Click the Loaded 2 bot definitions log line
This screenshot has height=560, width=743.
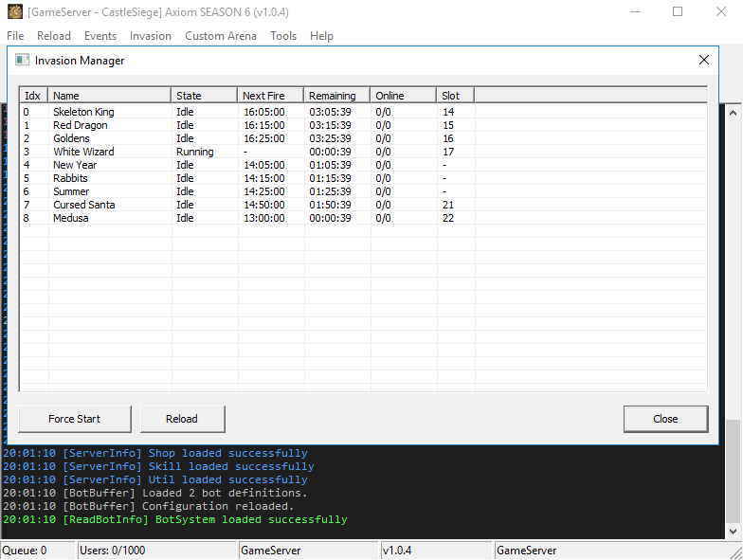click(x=155, y=493)
